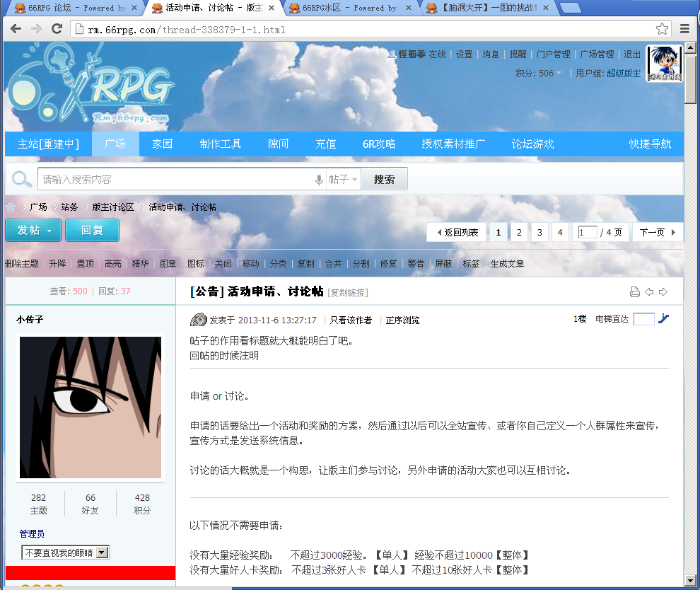700x590 pixels.
Task: Click the microphone voice search icon
Action: 319,180
